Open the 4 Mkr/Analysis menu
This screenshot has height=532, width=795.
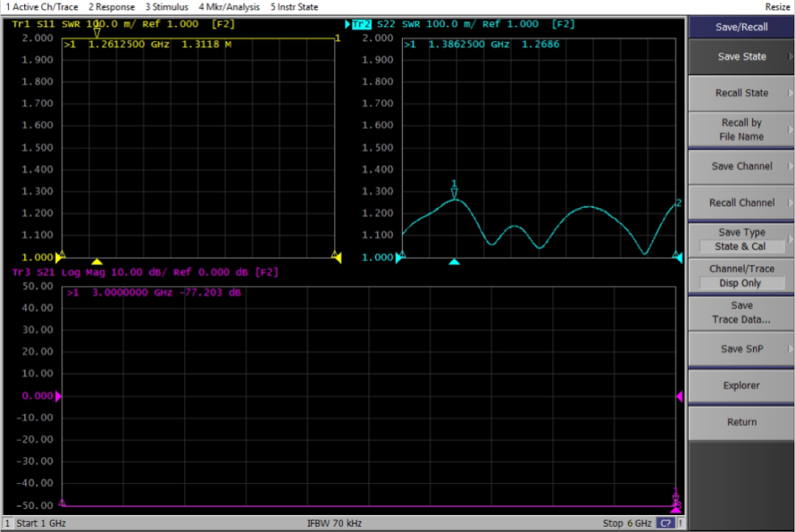tap(229, 7)
